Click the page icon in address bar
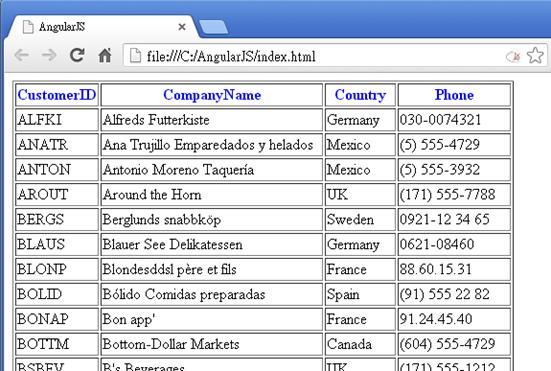 (135, 56)
